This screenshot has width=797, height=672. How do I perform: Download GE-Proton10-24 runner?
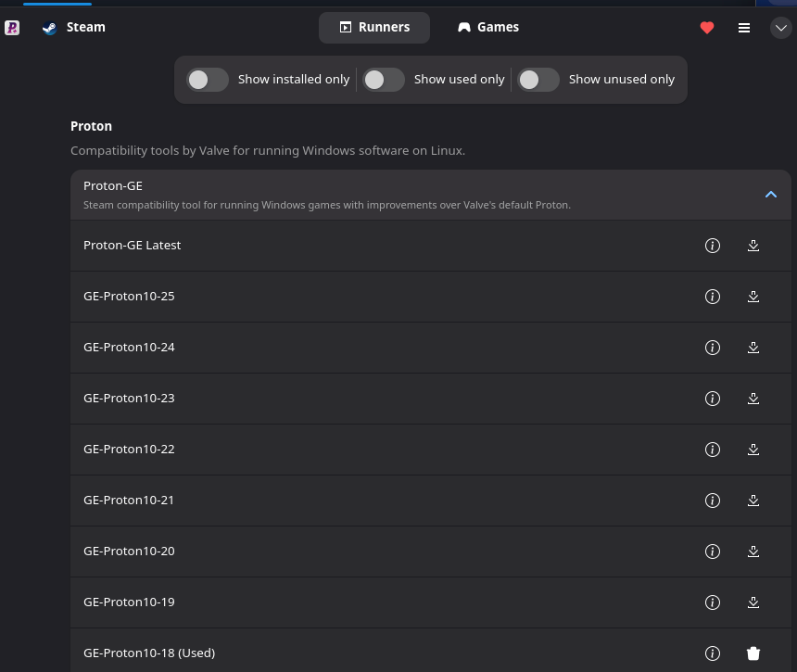(x=753, y=348)
